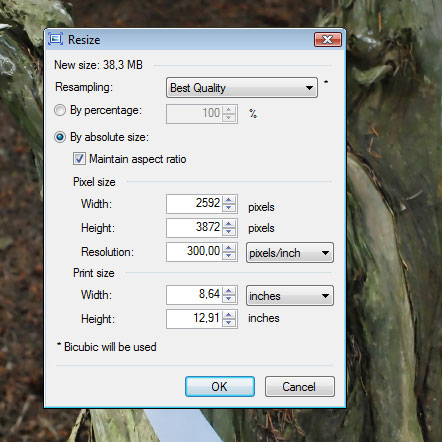
Task: Open the inches print size unit dropdown
Action: (x=290, y=295)
